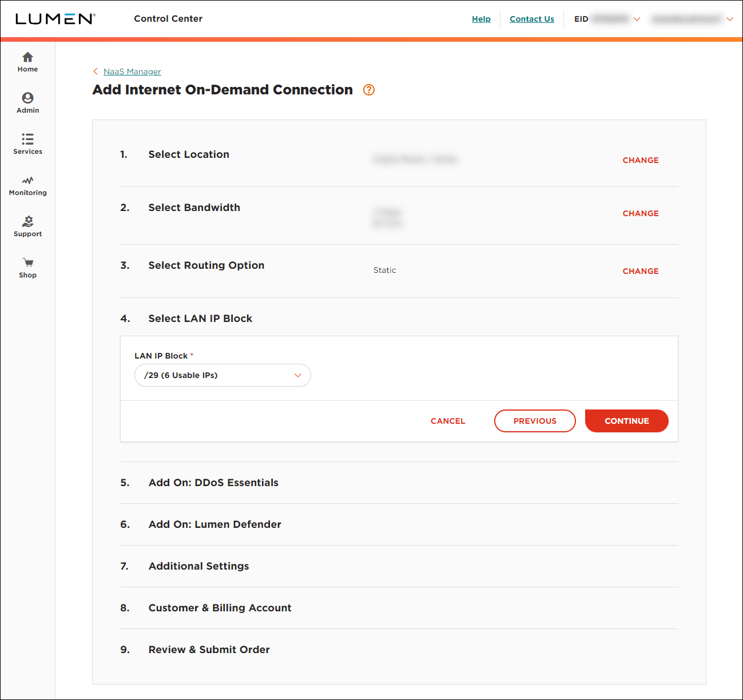Click step 3 Select Routing Option heading

206,265
